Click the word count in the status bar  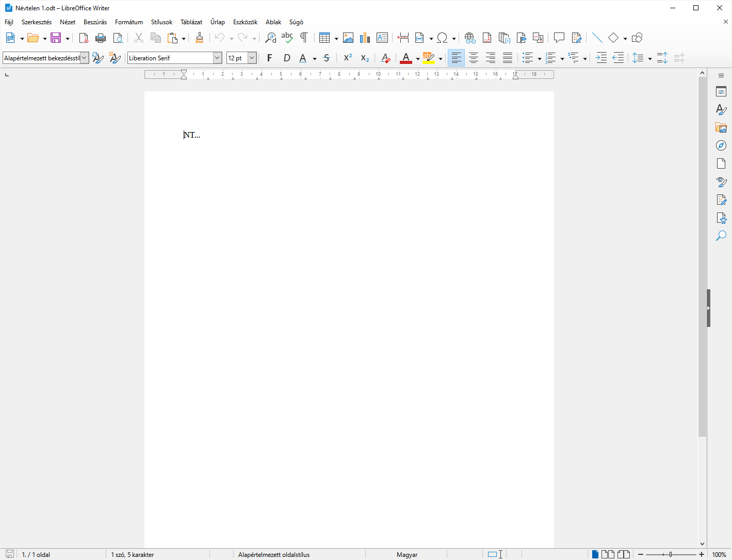pyautogui.click(x=133, y=554)
